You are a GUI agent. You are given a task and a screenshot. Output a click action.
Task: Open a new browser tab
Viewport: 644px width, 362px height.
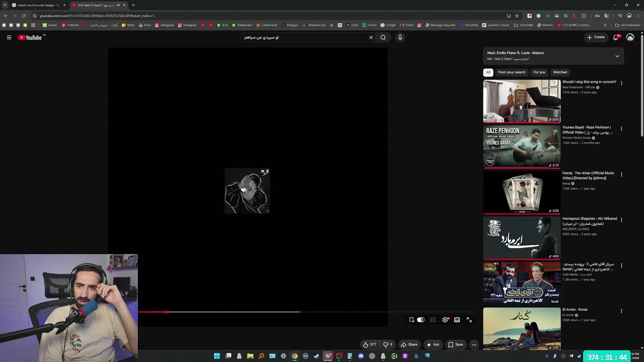133,5
